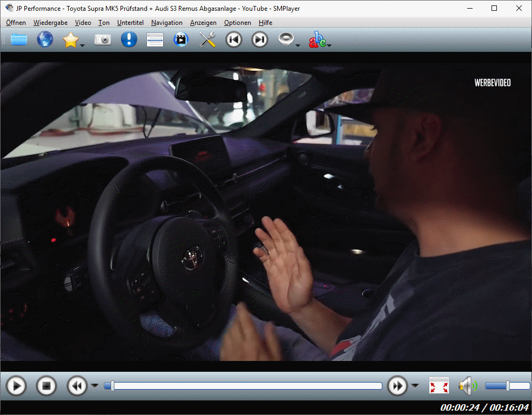Take a screenshot with the camera icon
532x415 pixels.
[x=103, y=39]
